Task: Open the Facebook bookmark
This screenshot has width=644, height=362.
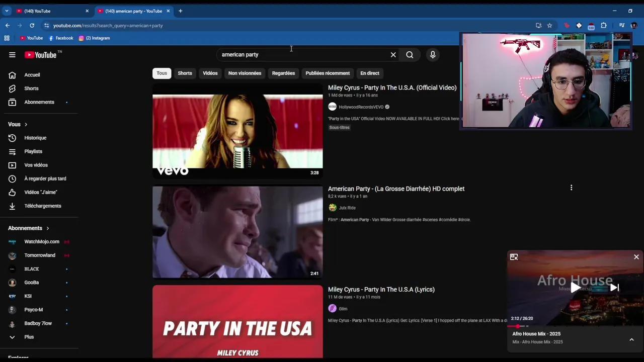Action: tap(61, 38)
